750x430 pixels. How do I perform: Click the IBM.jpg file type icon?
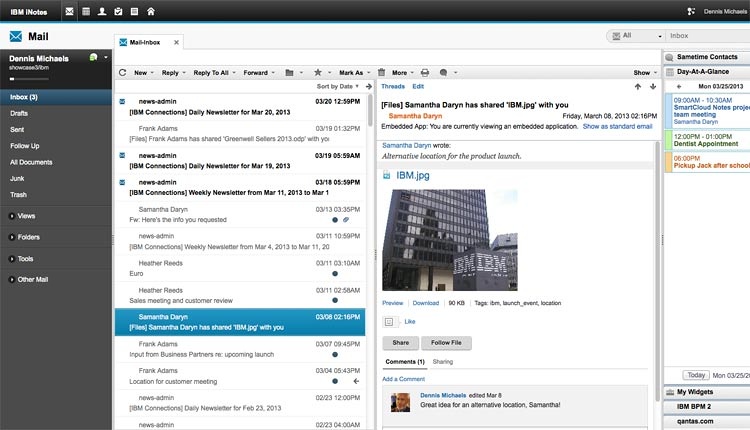coord(386,176)
